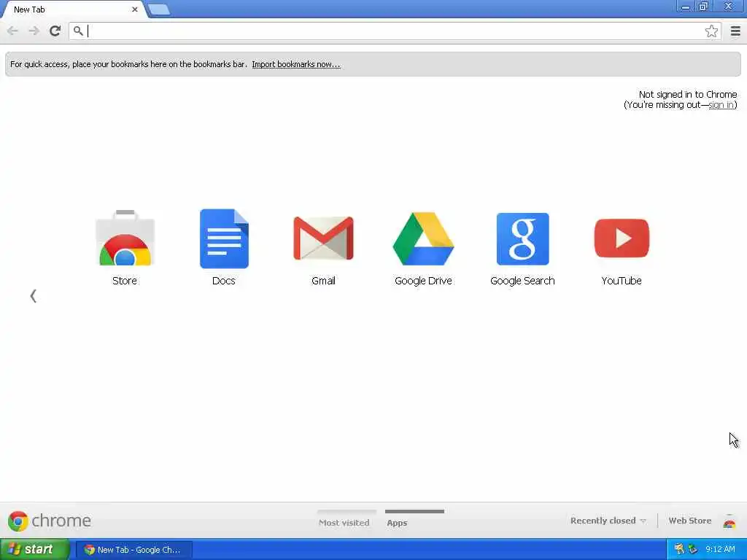Click Import bookmarks now link
Image resolution: width=747 pixels, height=560 pixels.
coord(296,64)
